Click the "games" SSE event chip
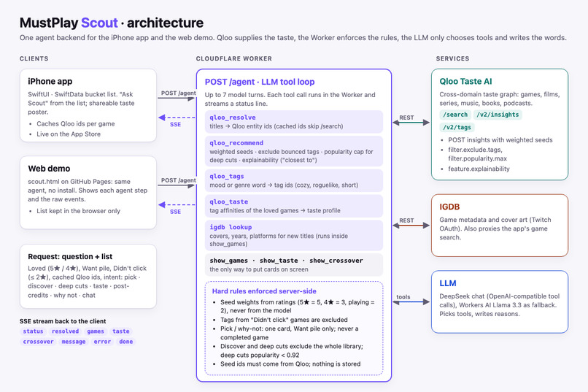This screenshot has height=392, width=588. pos(96,331)
